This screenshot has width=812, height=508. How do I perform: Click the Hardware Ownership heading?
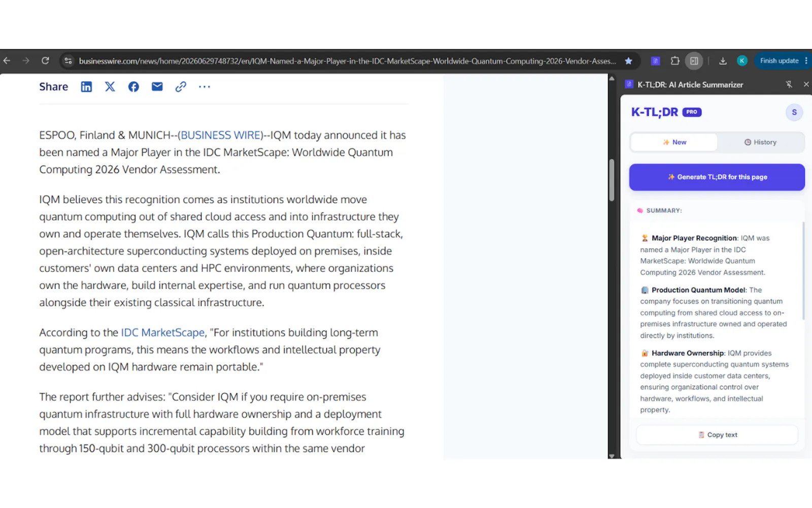688,353
